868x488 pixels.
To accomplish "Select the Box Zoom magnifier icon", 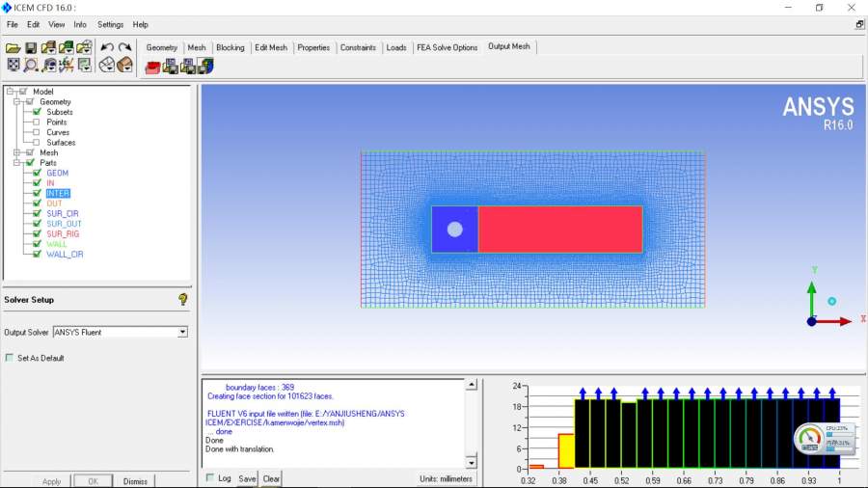I will pyautogui.click(x=31, y=66).
